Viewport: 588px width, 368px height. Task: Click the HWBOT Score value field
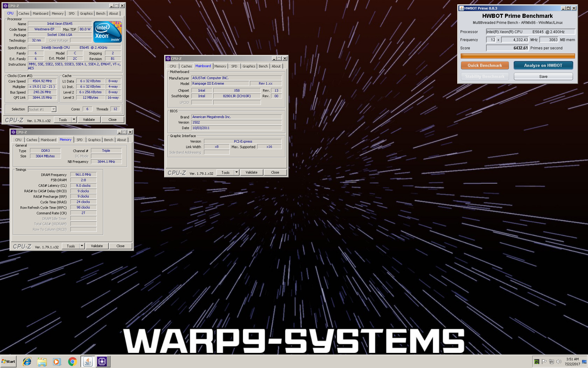click(x=507, y=48)
